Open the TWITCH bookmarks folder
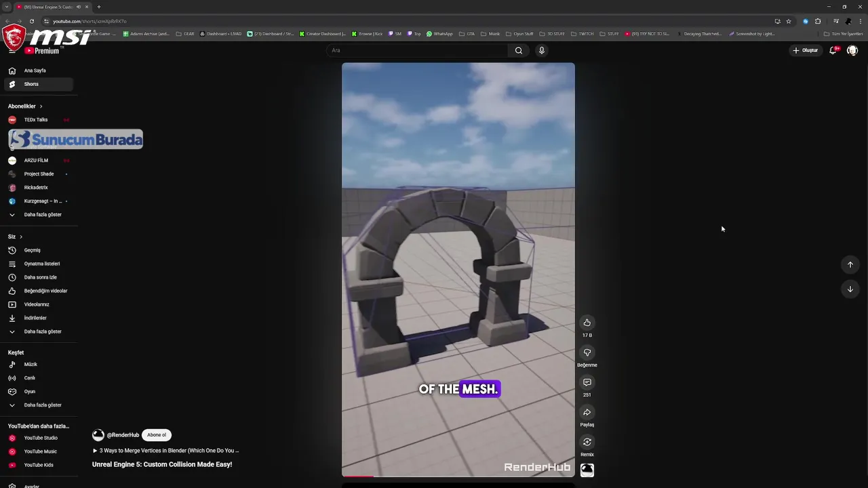 coord(582,34)
